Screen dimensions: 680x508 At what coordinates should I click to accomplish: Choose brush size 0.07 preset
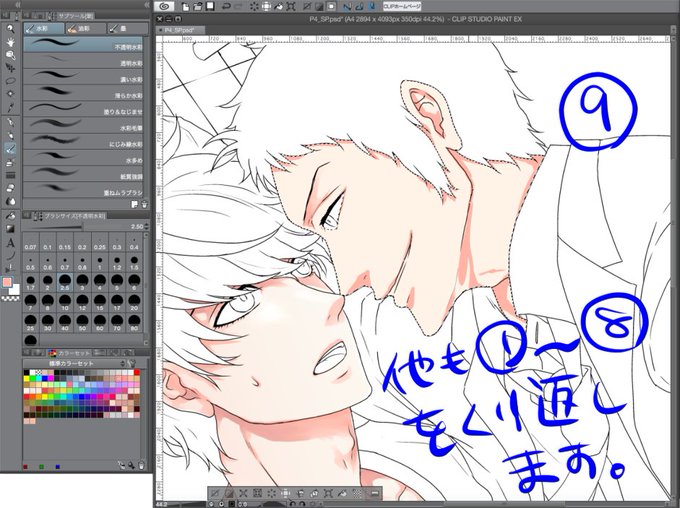30,243
